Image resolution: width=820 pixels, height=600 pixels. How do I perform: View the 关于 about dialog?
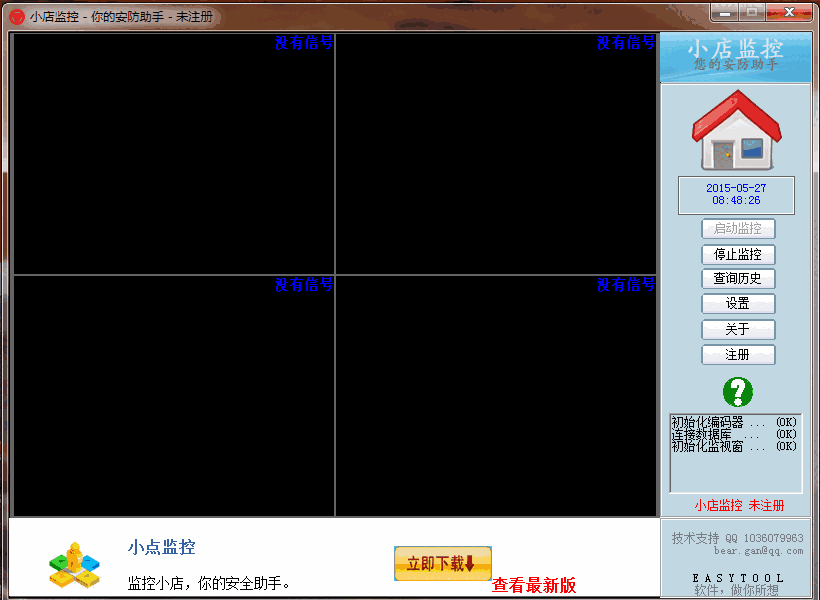738,329
